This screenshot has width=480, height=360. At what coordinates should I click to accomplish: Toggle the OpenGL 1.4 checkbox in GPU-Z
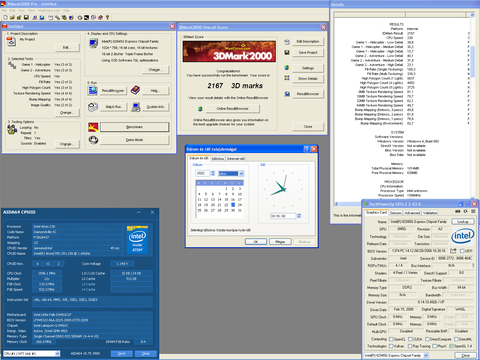coord(451,346)
